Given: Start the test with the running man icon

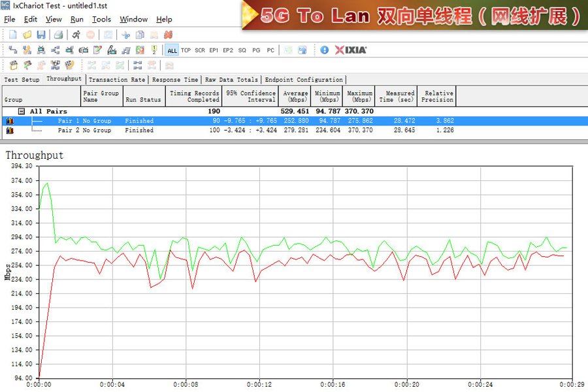Looking at the screenshot, I should 76,35.
